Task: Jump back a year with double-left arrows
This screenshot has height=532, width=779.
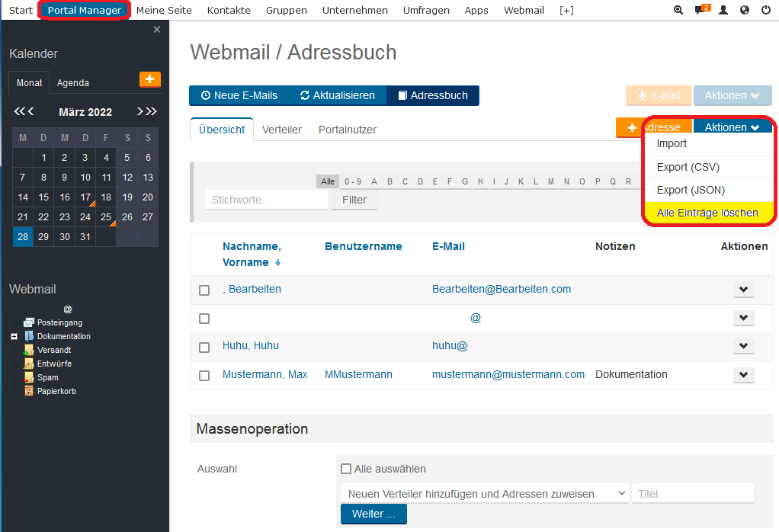Action: 19,111
